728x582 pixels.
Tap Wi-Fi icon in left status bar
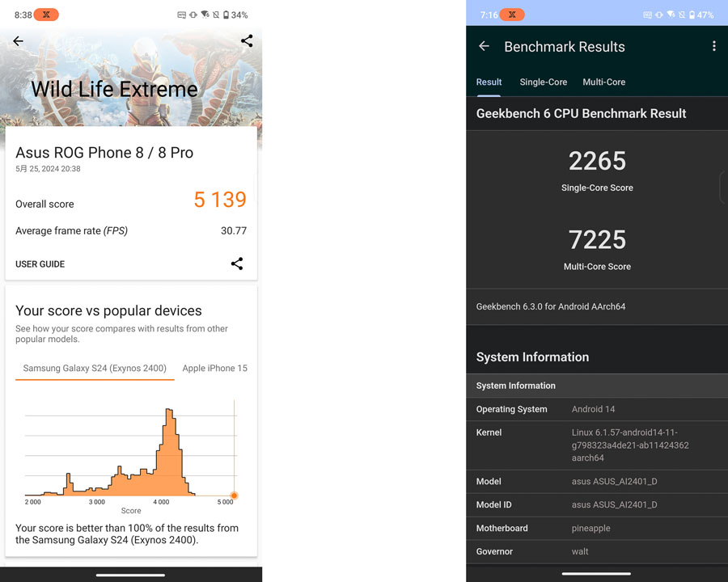point(205,15)
